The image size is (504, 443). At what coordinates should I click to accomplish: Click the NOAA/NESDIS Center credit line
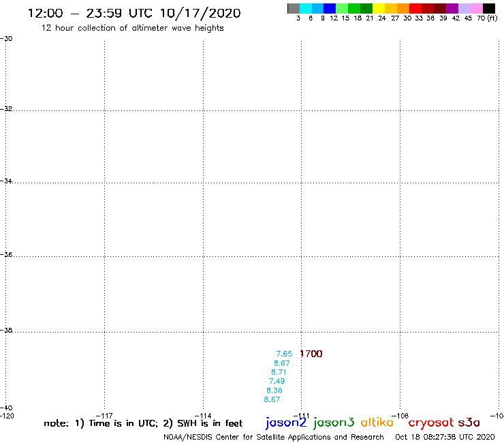tap(274, 437)
